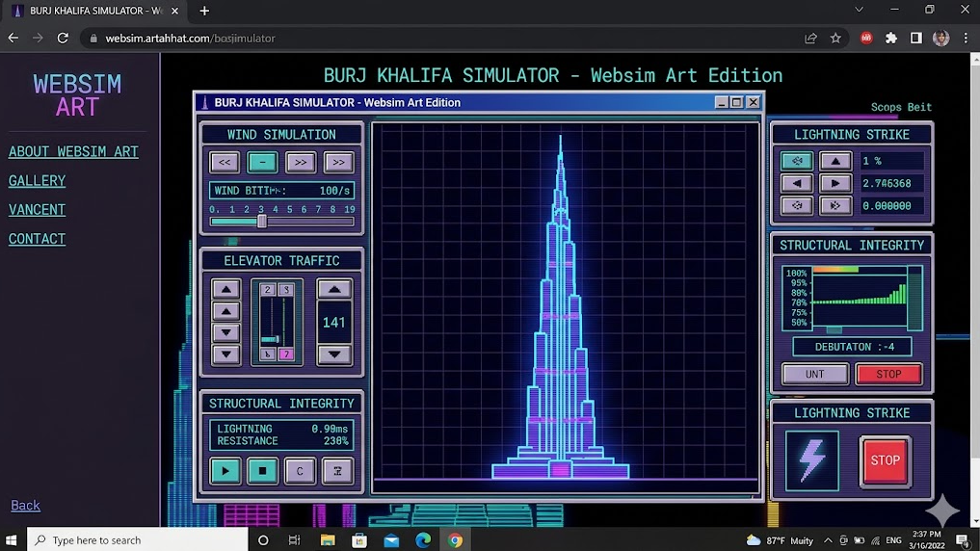
Task: Click the elevator shaft position slider
Action: pos(270,339)
